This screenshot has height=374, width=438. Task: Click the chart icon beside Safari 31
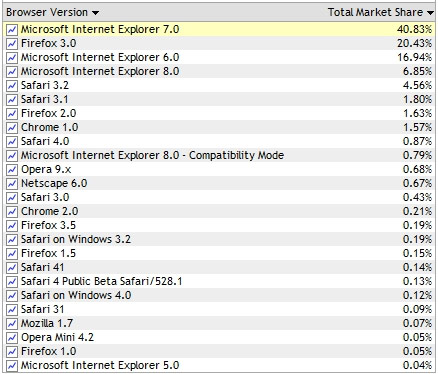coord(12,310)
